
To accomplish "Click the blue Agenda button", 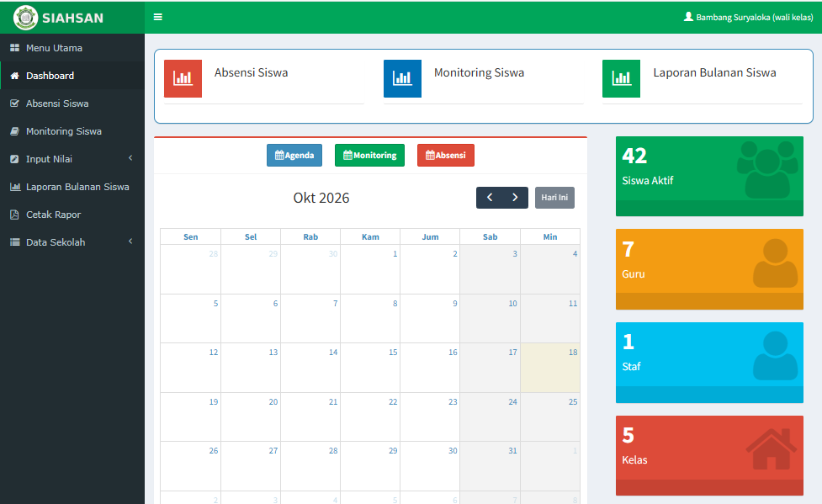I will pyautogui.click(x=294, y=155).
